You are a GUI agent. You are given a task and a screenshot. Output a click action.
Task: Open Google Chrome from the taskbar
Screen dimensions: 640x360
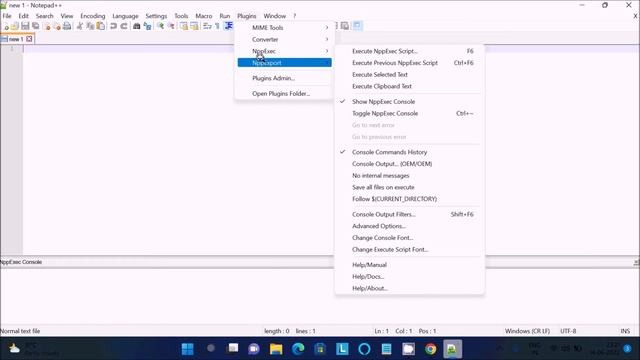coord(430,349)
